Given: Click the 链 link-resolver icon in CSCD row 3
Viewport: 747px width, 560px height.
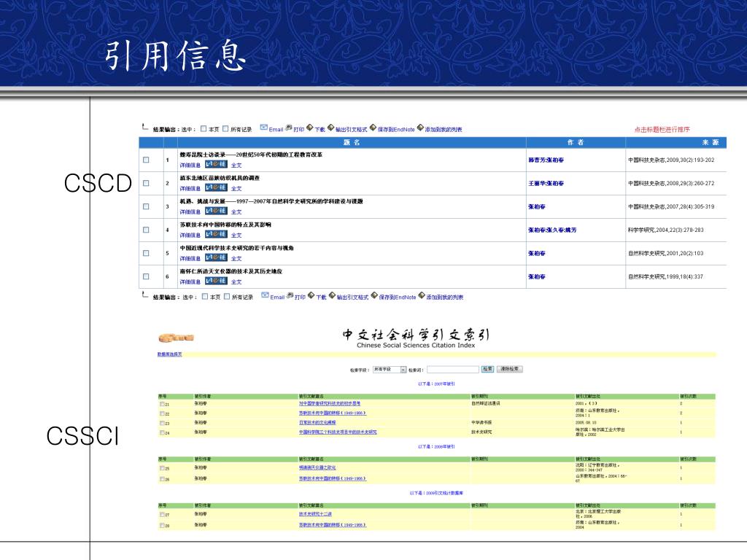Looking at the screenshot, I should (x=216, y=211).
